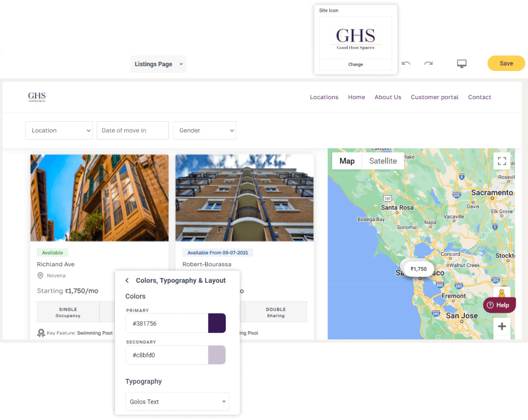
Task: Click the undo arrow icon
Action: (x=406, y=64)
